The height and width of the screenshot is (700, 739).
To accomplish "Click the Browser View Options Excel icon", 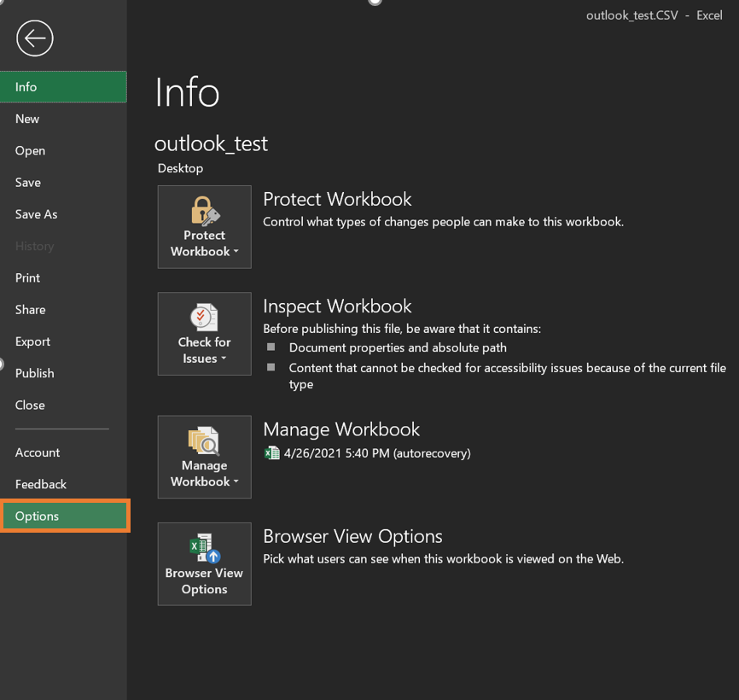I will point(204,547).
